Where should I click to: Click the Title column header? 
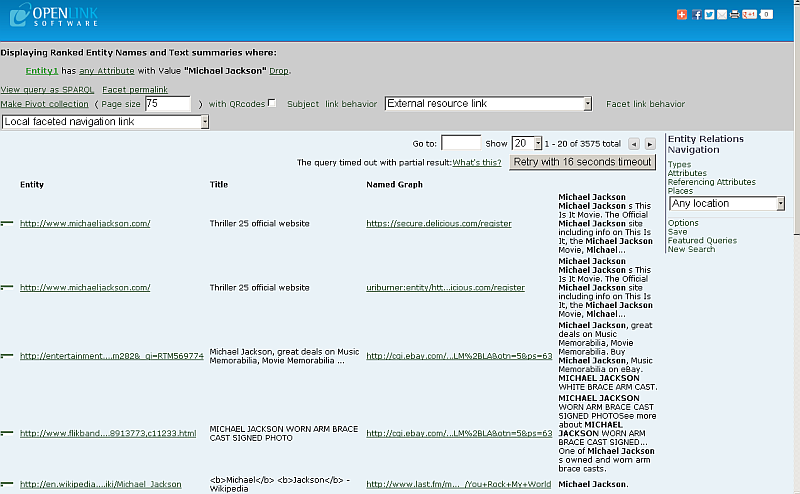pos(219,185)
